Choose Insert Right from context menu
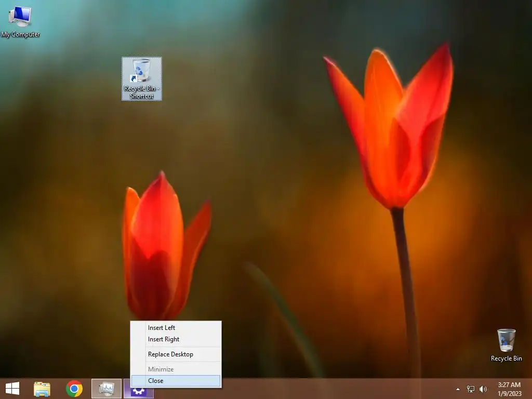The width and height of the screenshot is (532, 399). [176, 339]
